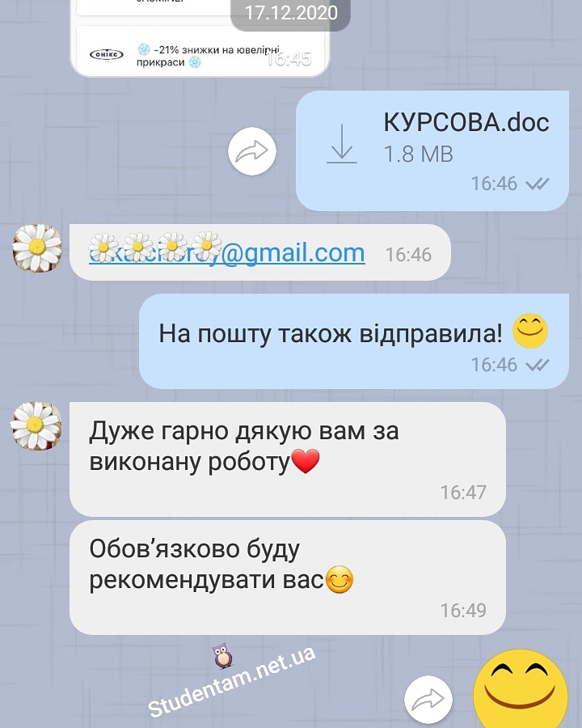Tap read checkmarks on КУРСОВА.doc message
The image size is (582, 728).
(538, 184)
